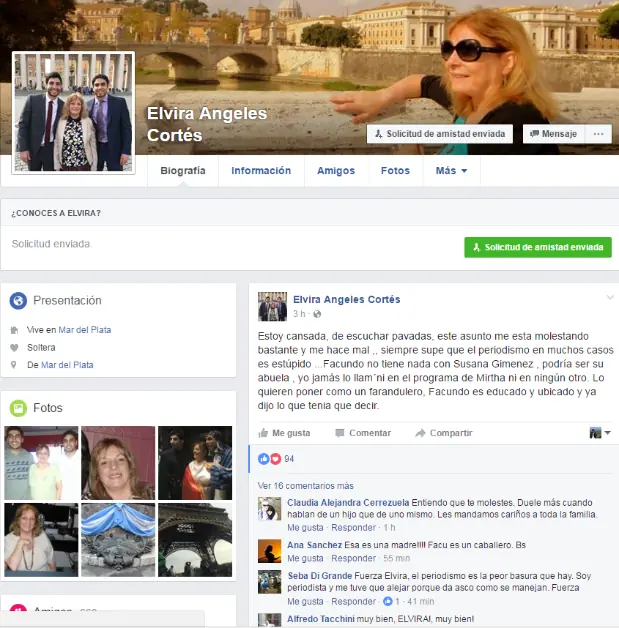Reply to Ana Sanchez's comment

[x=354, y=558]
